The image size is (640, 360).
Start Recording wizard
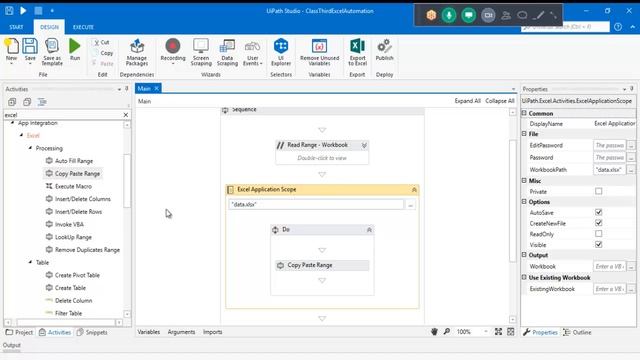(173, 46)
